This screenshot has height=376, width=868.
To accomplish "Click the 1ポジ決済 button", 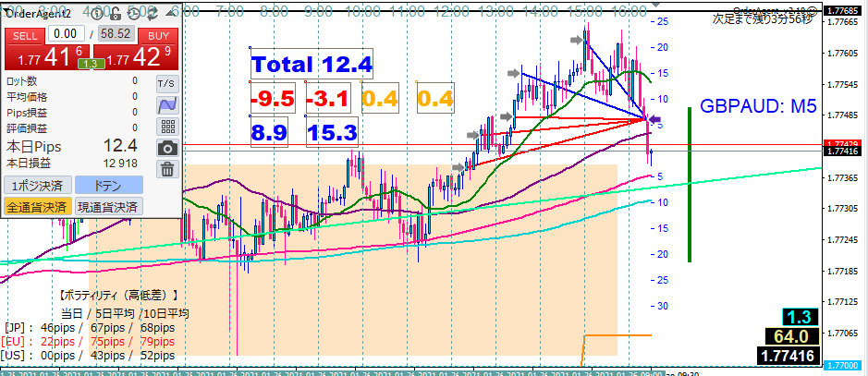I will [37, 185].
